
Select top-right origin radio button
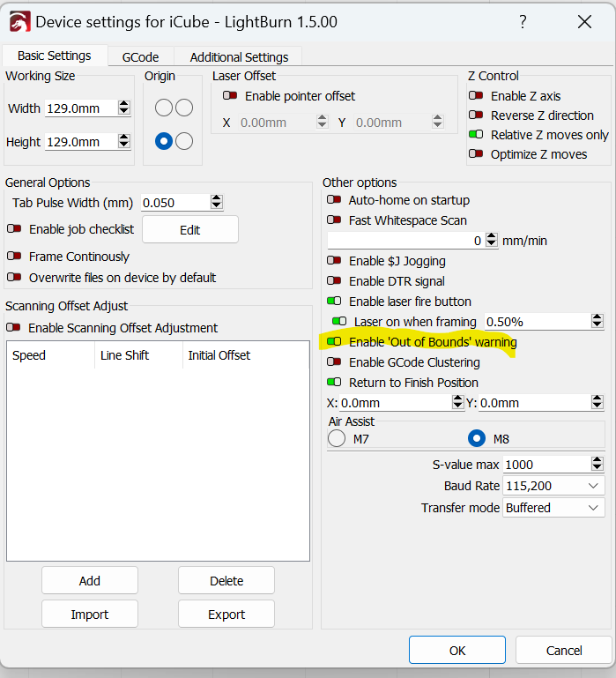tap(184, 108)
